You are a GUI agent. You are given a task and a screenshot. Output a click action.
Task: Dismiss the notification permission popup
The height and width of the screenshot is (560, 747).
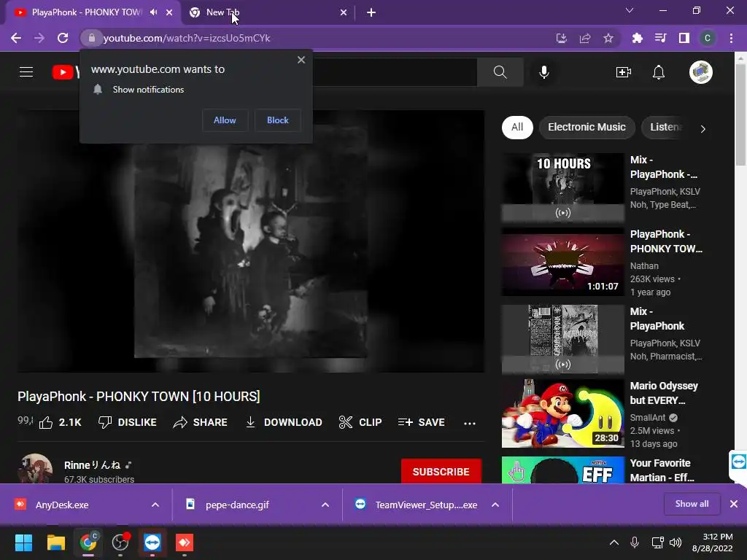pyautogui.click(x=301, y=60)
